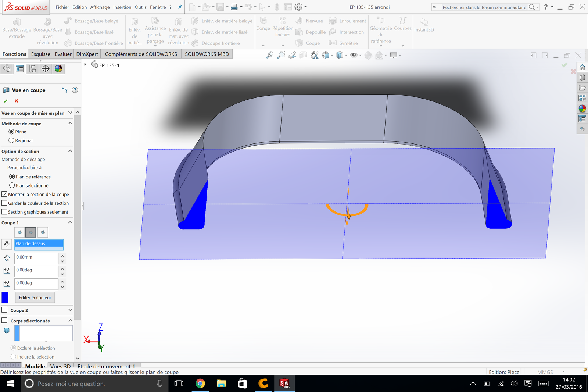This screenshot has height=392, width=588.
Task: Open the PropertyManager tab icon
Action: tap(20, 69)
